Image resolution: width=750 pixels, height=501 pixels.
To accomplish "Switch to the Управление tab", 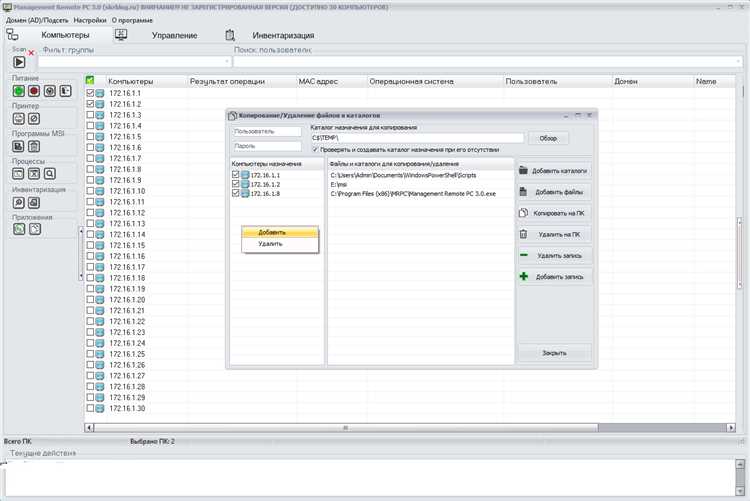I will tap(174, 35).
